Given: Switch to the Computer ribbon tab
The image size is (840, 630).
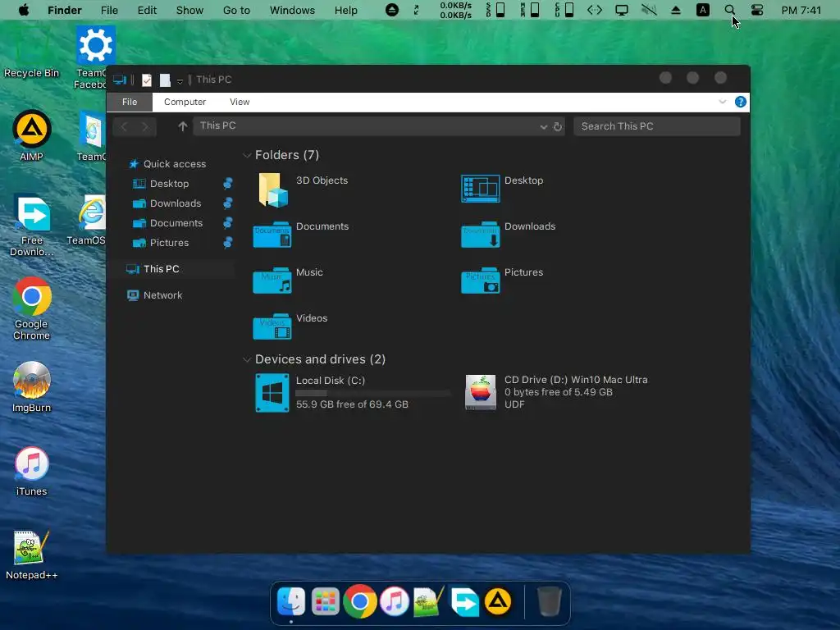Looking at the screenshot, I should tap(185, 102).
